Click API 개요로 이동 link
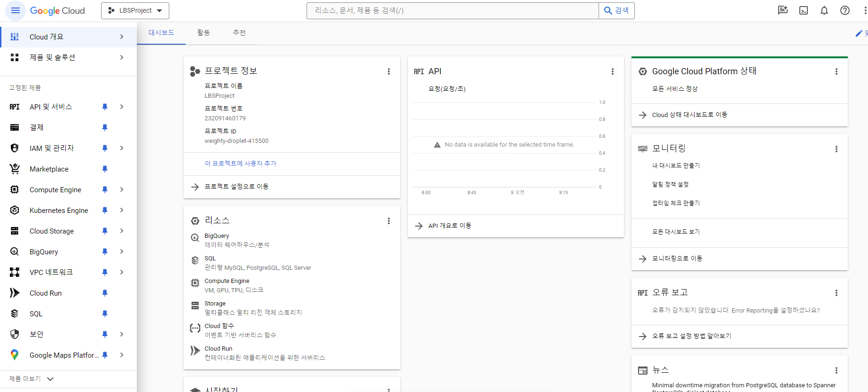Viewport: 868px width, 392px height. pos(450,226)
